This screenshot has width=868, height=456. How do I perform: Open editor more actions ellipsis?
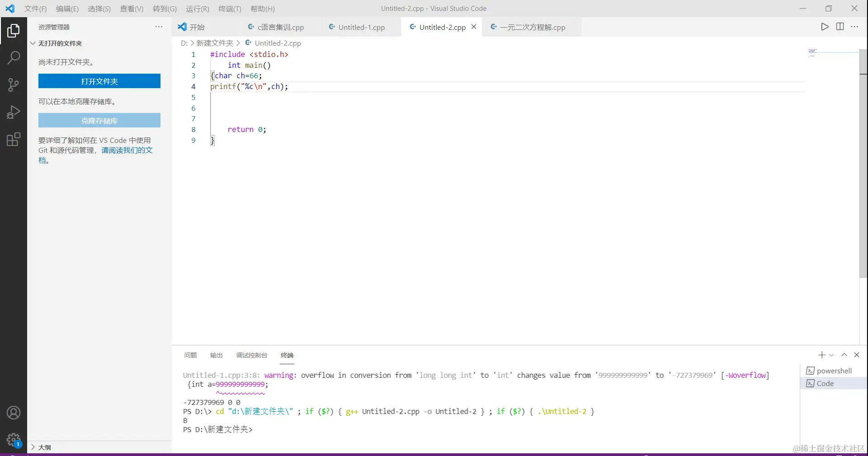pos(854,27)
